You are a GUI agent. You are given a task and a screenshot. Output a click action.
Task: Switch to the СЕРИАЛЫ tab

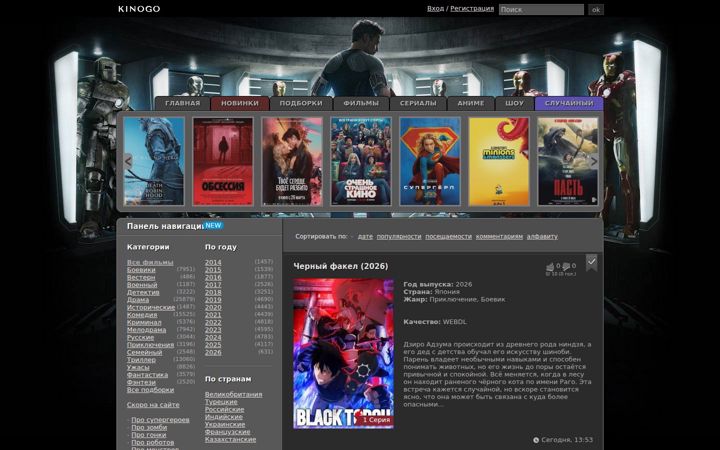coord(418,103)
